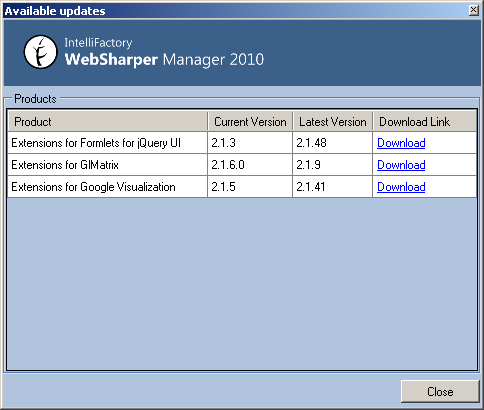The height and width of the screenshot is (410, 484).
Task: Click latest version 2.1.41 cell
Action: [333, 187]
